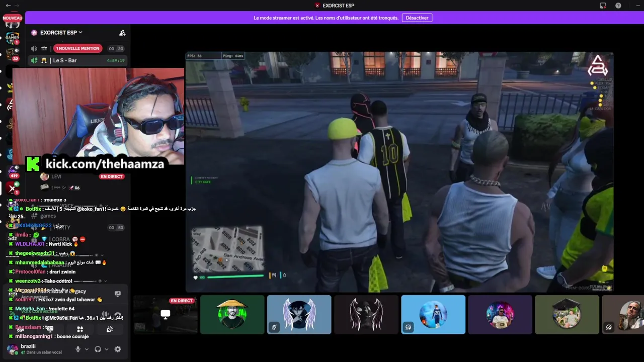This screenshot has width=644, height=362.
Task: Disable streamer mode with Désactiver
Action: tap(417, 18)
